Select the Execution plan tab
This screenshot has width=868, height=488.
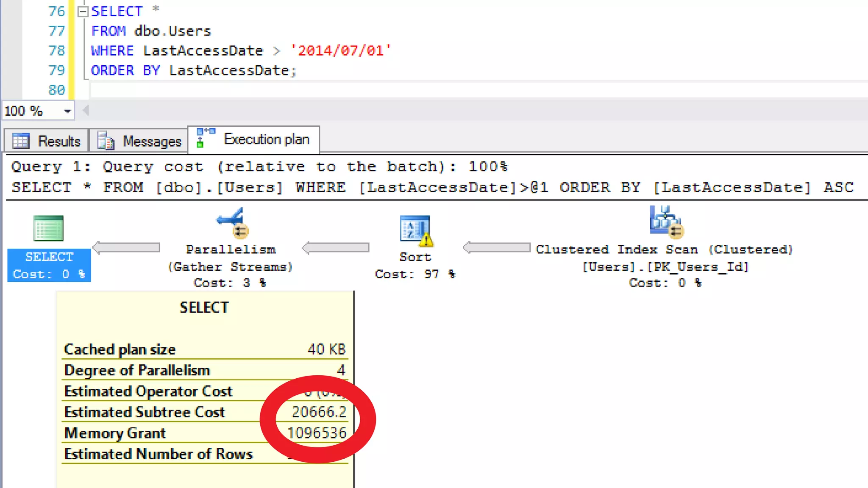tap(266, 139)
